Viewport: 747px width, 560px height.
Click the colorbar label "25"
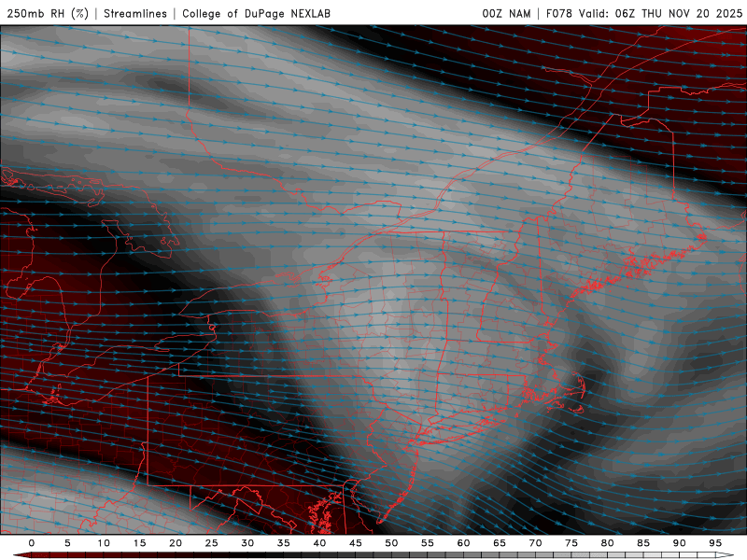click(x=212, y=543)
